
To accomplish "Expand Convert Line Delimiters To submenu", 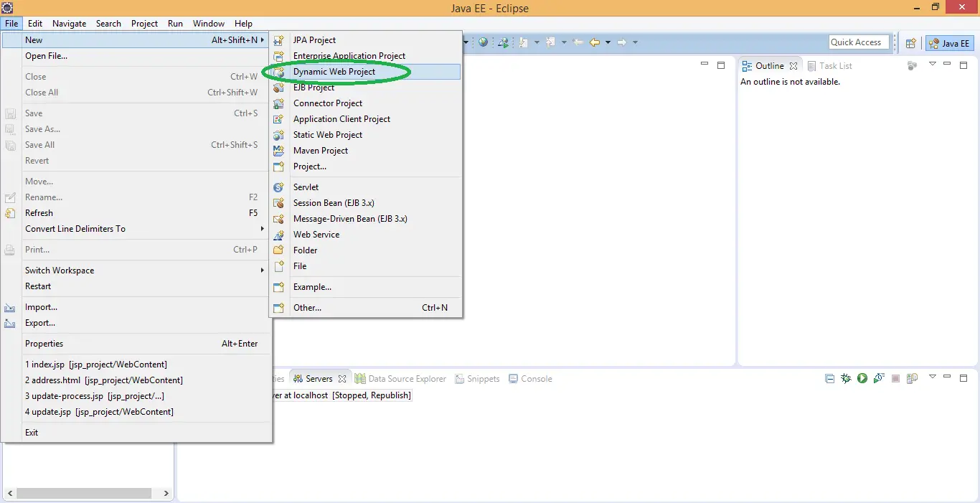I will [136, 229].
